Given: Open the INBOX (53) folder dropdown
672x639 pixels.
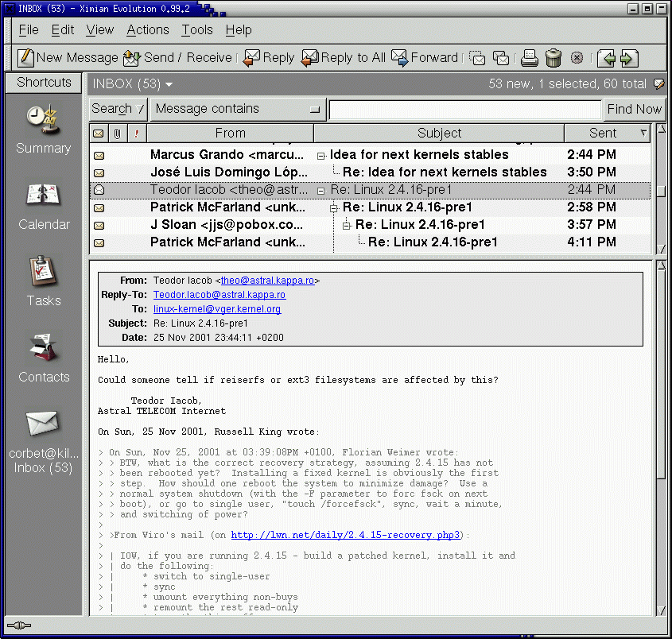Looking at the screenshot, I should pos(133,83).
